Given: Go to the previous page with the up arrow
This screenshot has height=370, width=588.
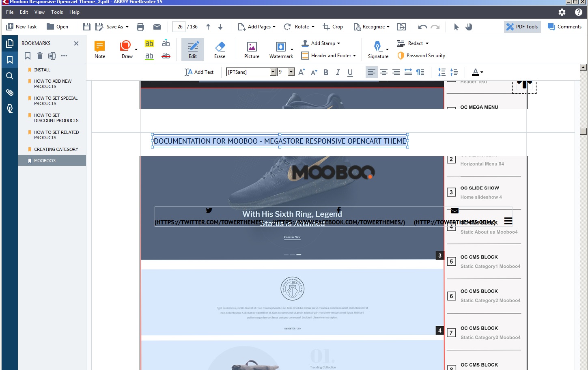Looking at the screenshot, I should pos(208,27).
